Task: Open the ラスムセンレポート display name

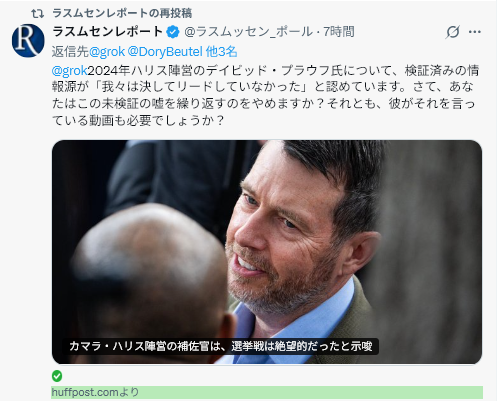Action: (x=107, y=32)
